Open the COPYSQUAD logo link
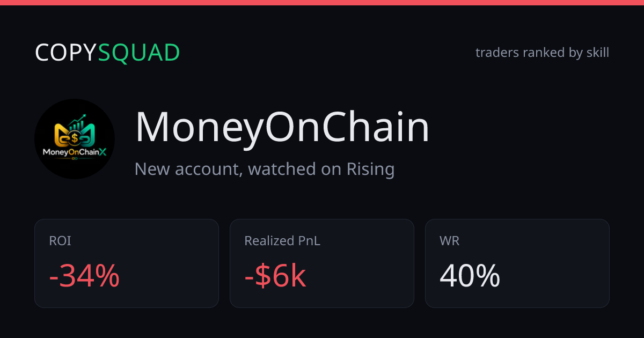The width and height of the screenshot is (644, 338). tap(107, 53)
